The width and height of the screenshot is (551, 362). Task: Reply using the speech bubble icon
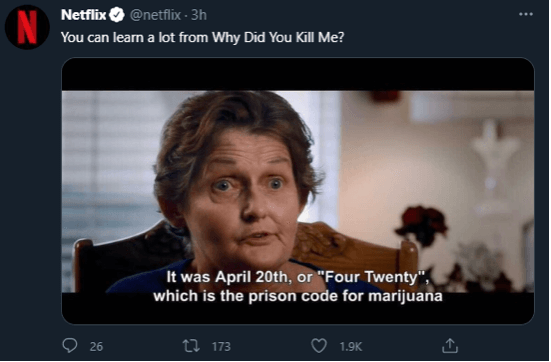pyautogui.click(x=70, y=345)
